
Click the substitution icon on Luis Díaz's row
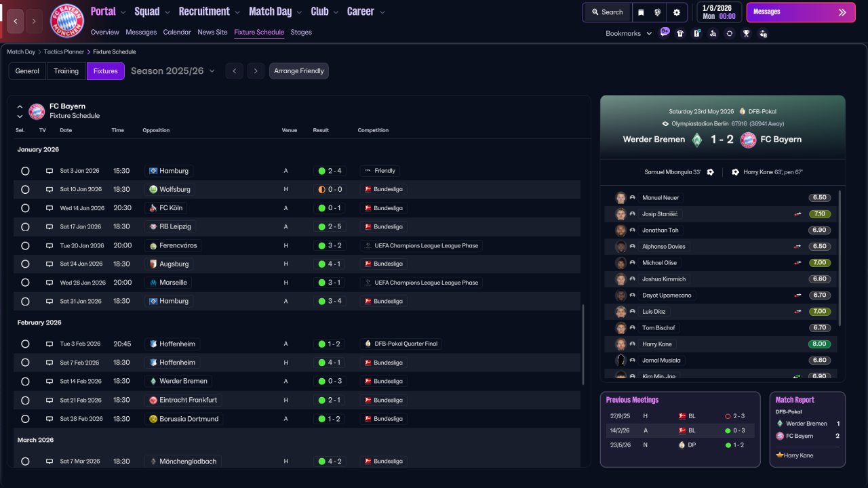point(798,312)
